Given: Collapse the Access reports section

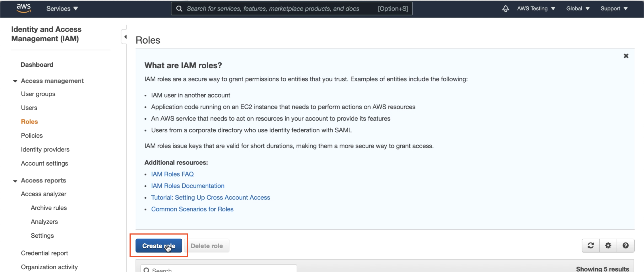Looking at the screenshot, I should point(15,181).
